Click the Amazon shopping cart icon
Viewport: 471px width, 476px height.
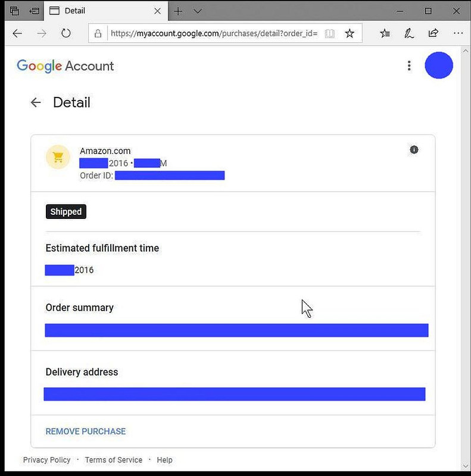click(x=58, y=157)
